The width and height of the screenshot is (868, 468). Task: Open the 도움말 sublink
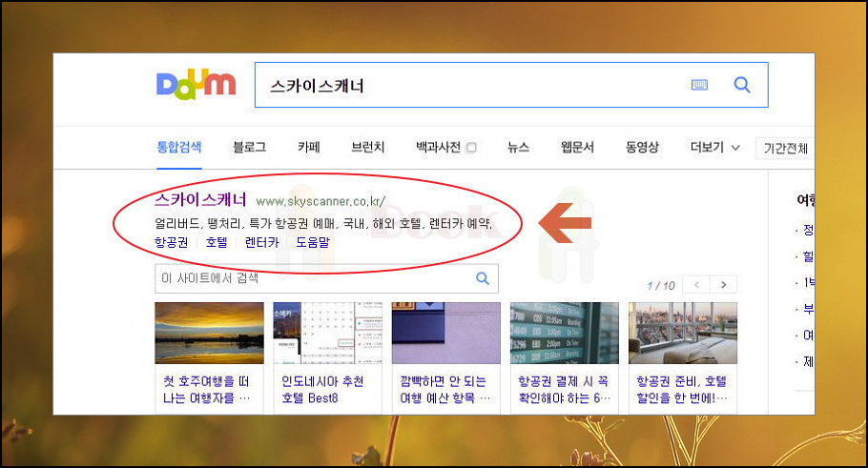tap(313, 242)
